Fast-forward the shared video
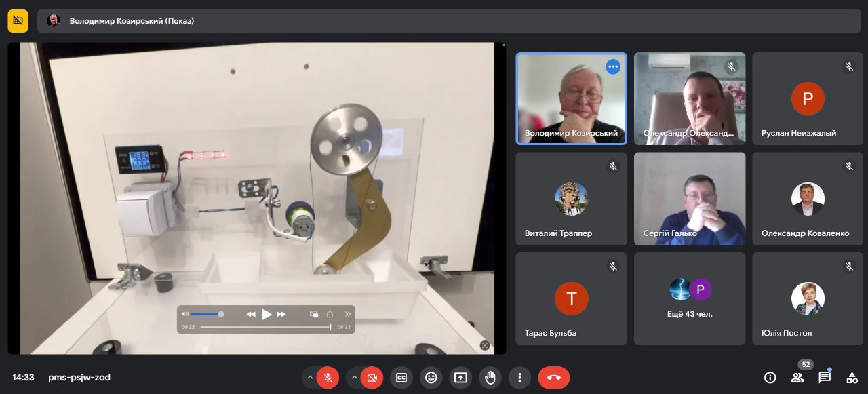 pos(281,314)
